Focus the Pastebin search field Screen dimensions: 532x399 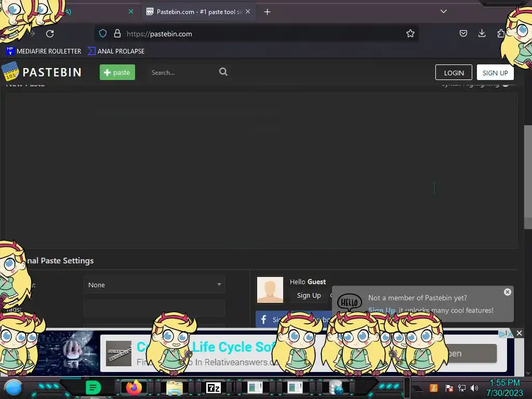182,72
